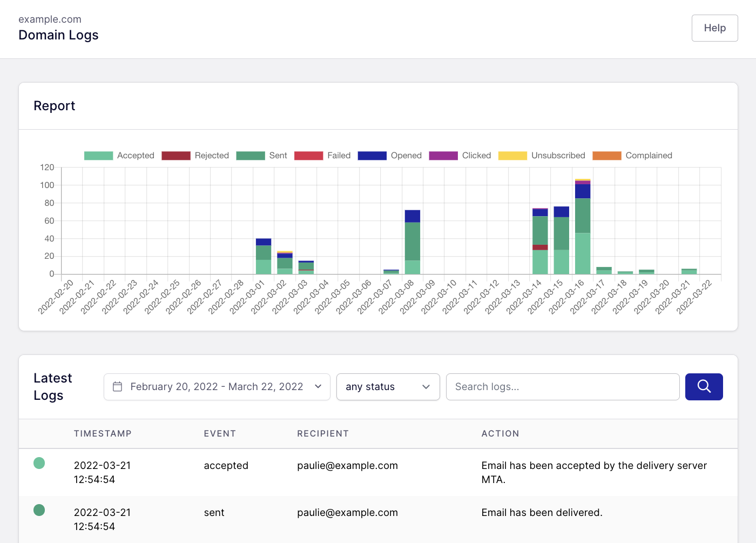The height and width of the screenshot is (543, 756).
Task: Expand the any status dropdown
Action: point(388,387)
